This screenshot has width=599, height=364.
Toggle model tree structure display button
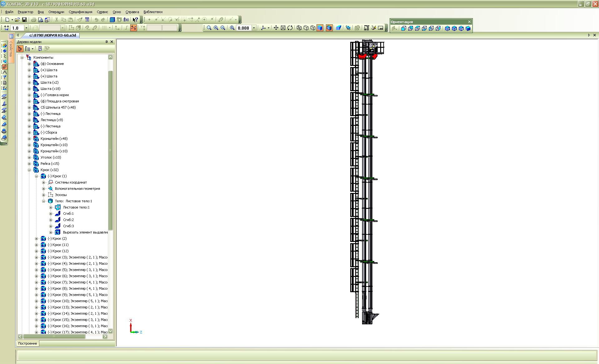(20, 49)
